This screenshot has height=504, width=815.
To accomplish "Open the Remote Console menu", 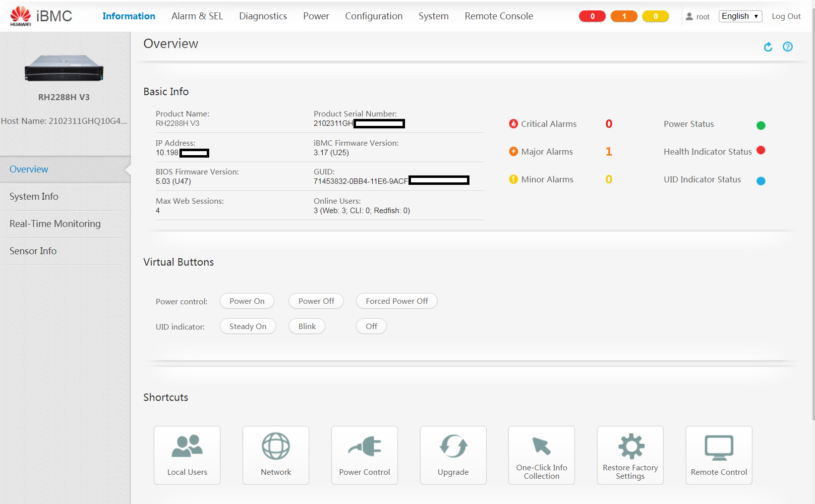I will pos(499,16).
